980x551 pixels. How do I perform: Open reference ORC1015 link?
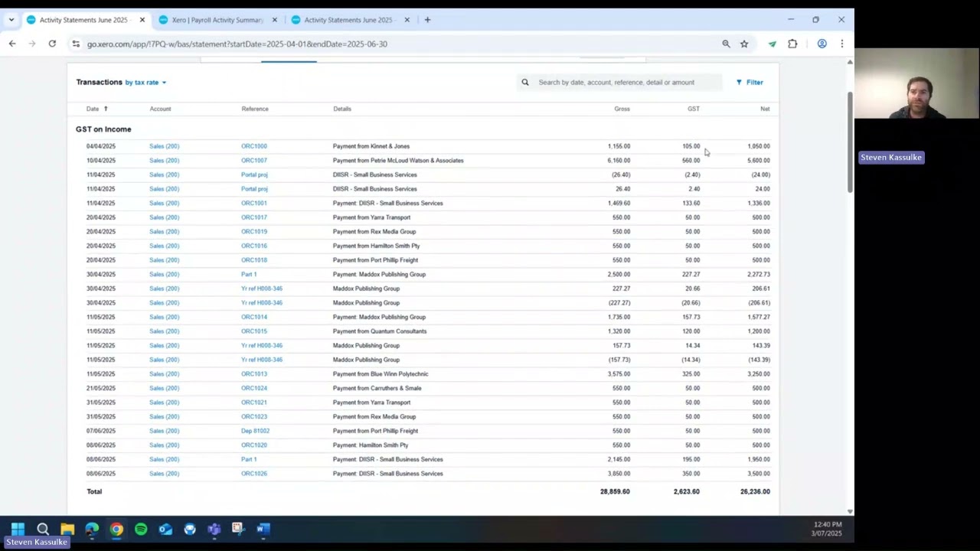[254, 331]
